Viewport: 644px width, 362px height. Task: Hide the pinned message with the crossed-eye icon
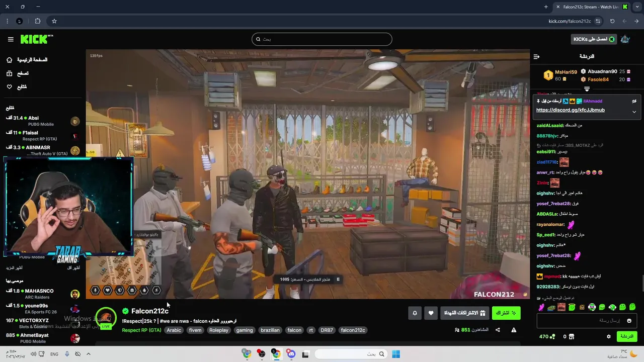click(634, 101)
